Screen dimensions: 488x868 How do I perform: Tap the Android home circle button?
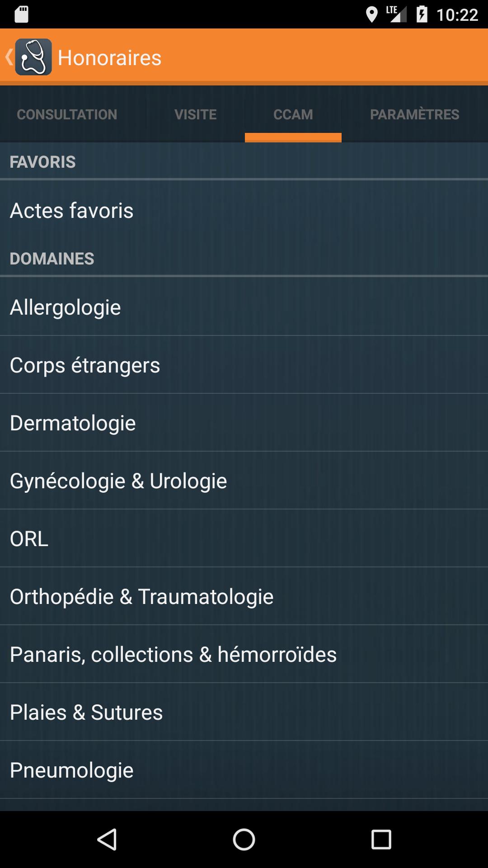[x=244, y=840]
